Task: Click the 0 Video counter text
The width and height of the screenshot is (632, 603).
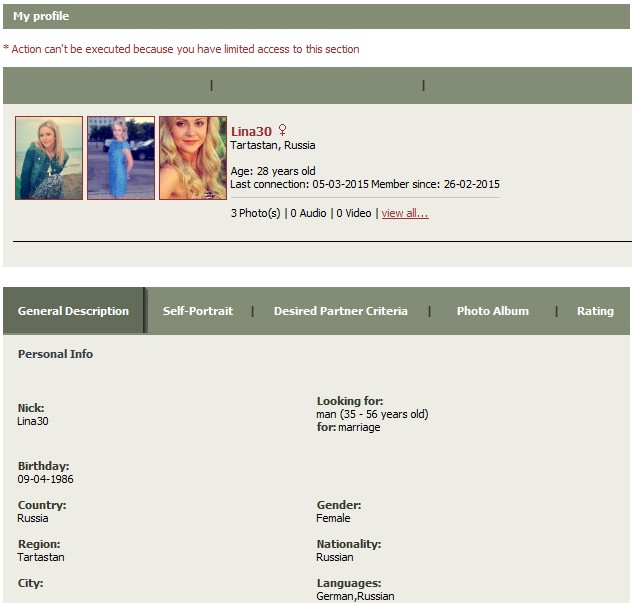Action: click(354, 213)
